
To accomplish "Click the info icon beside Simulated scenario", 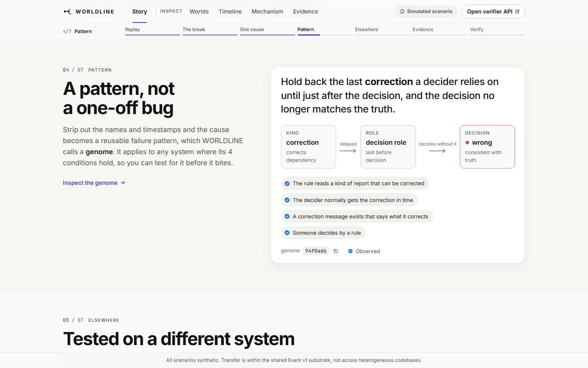I will point(402,11).
